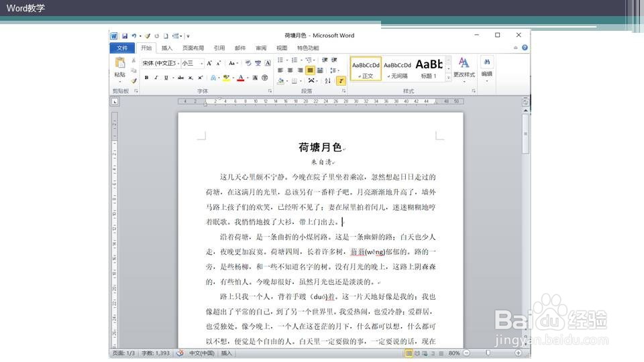This screenshot has width=644, height=362.
Task: Toggle Underline formatting
Action: pos(166,78)
